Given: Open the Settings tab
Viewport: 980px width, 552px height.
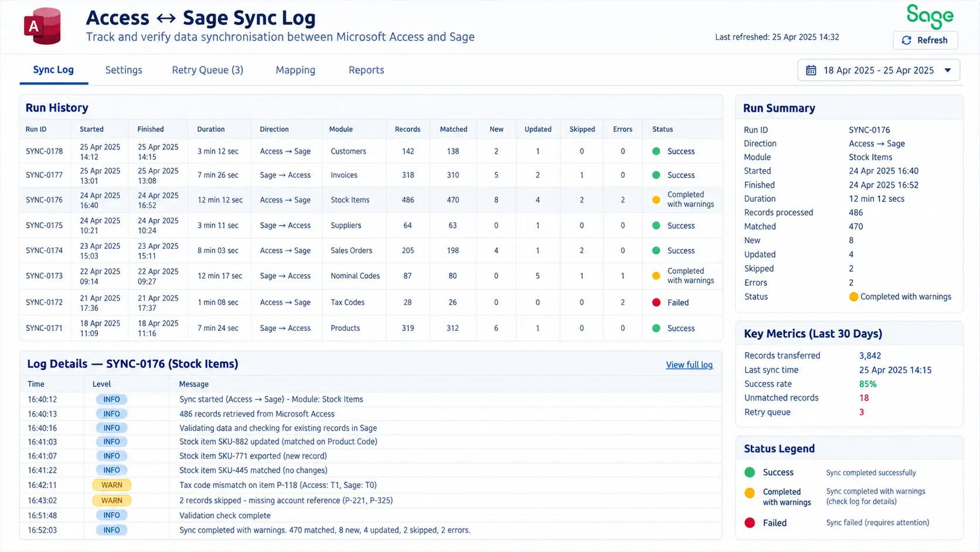Looking at the screenshot, I should pos(124,70).
